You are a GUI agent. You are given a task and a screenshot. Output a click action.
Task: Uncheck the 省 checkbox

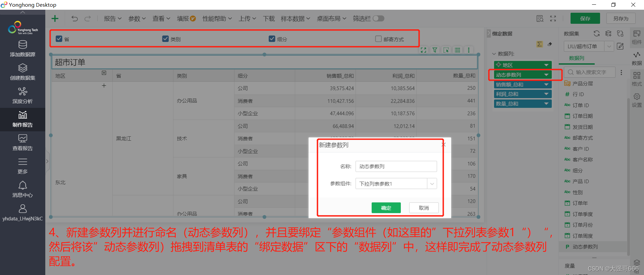59,39
